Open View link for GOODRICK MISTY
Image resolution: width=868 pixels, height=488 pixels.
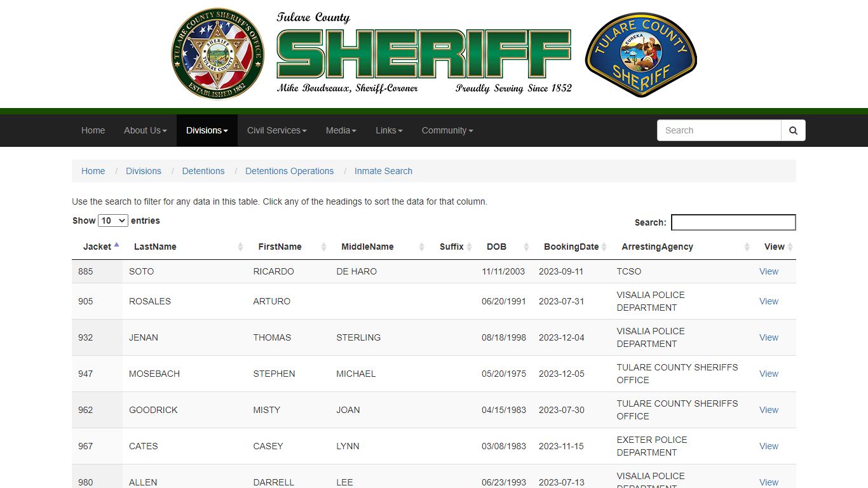pyautogui.click(x=769, y=410)
